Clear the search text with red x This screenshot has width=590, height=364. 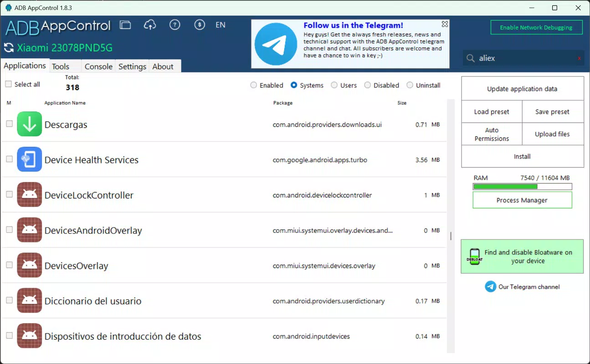pyautogui.click(x=580, y=58)
